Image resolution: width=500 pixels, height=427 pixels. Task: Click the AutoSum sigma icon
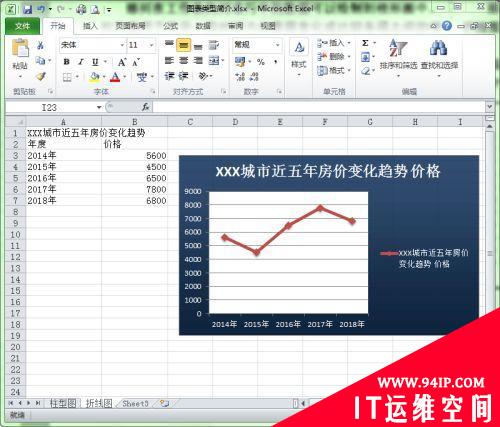[365, 43]
